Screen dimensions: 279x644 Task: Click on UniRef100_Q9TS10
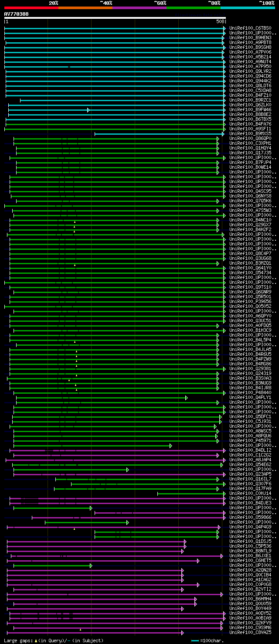tap(250, 287)
